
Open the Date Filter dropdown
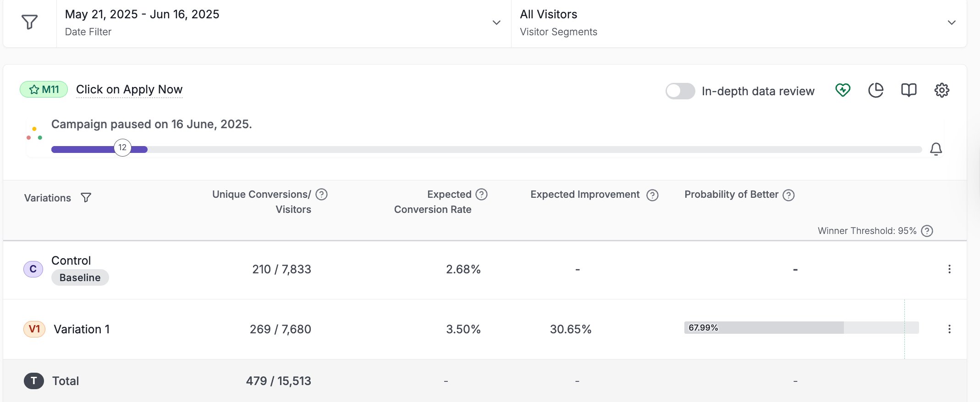[x=284, y=23]
